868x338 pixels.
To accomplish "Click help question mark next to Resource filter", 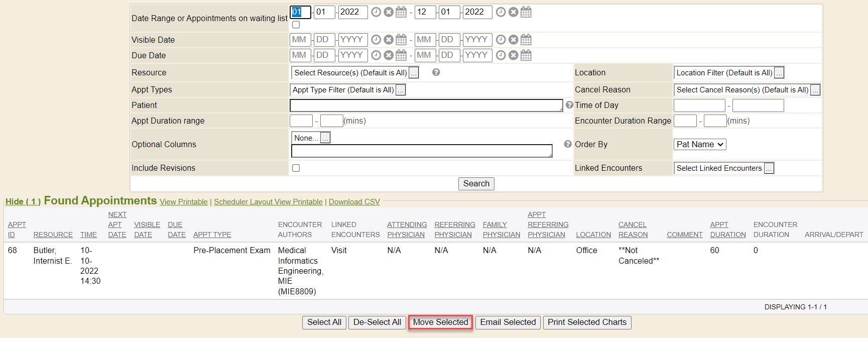I will point(436,72).
